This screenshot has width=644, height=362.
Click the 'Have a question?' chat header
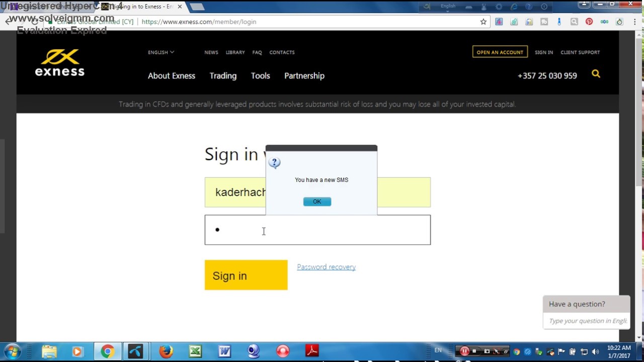587,304
